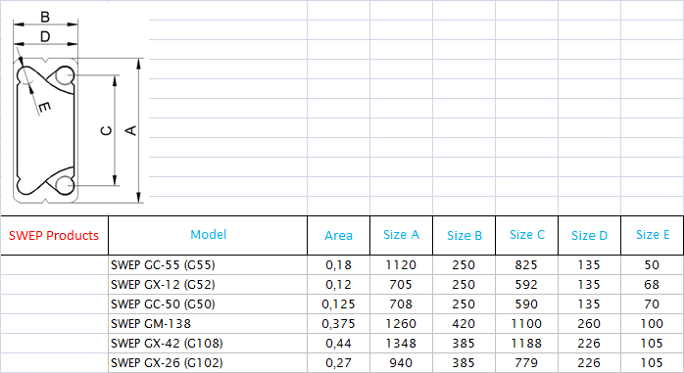Click area value 0,12 for GX-12
684x373 pixels.
click(x=339, y=284)
